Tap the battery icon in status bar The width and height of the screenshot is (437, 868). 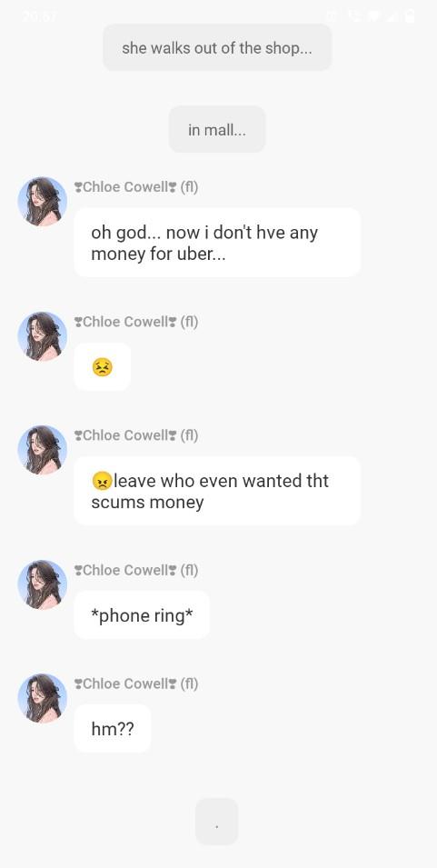410,15
